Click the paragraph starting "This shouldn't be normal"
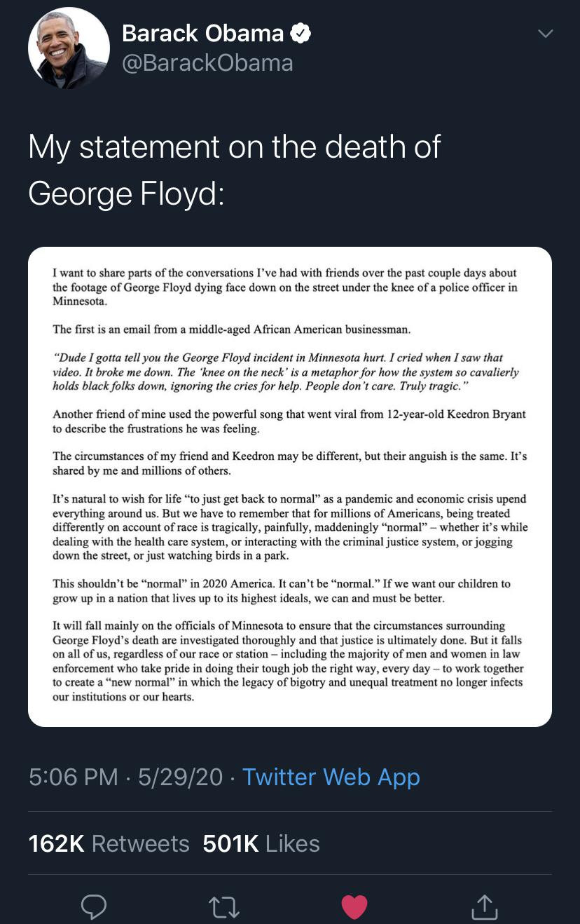The image size is (580, 924). 282,591
